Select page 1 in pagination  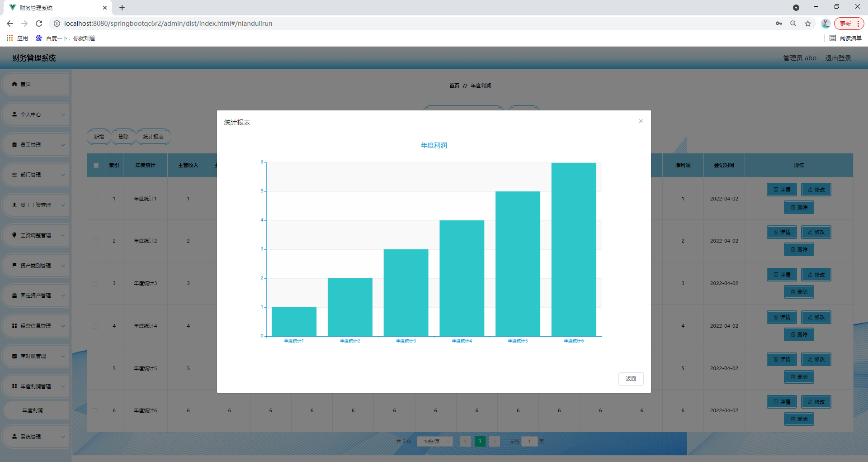click(x=480, y=441)
